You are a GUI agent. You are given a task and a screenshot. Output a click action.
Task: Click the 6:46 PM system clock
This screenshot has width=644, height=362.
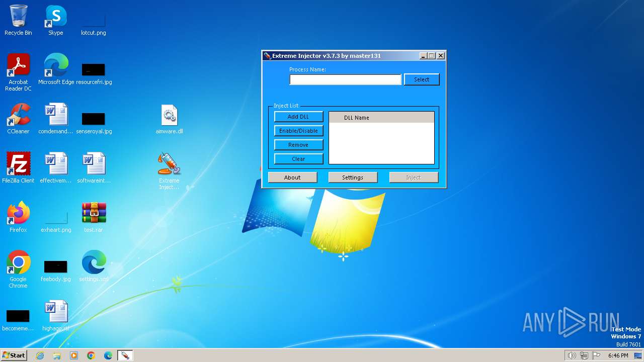click(x=618, y=355)
